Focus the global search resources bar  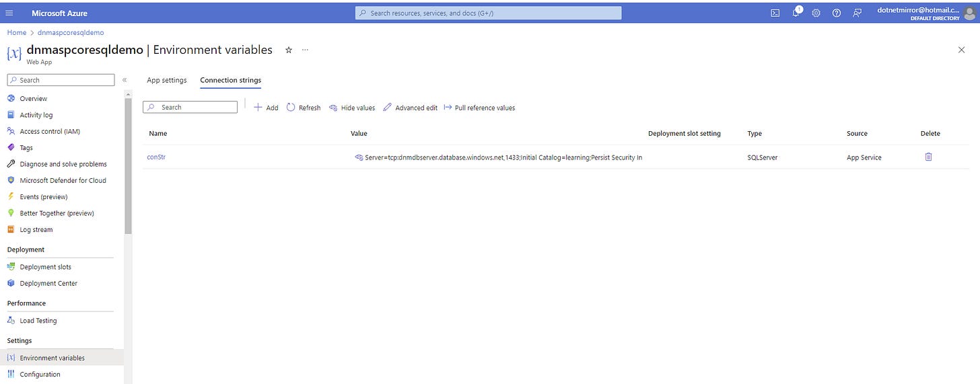(489, 13)
